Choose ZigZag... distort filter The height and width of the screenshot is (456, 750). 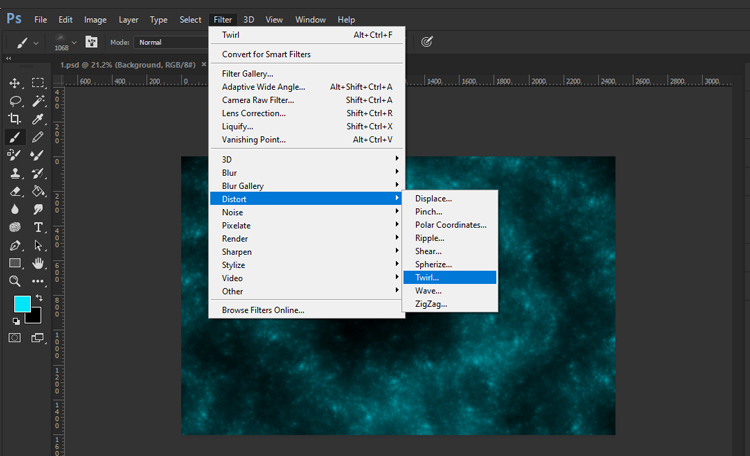450,304
